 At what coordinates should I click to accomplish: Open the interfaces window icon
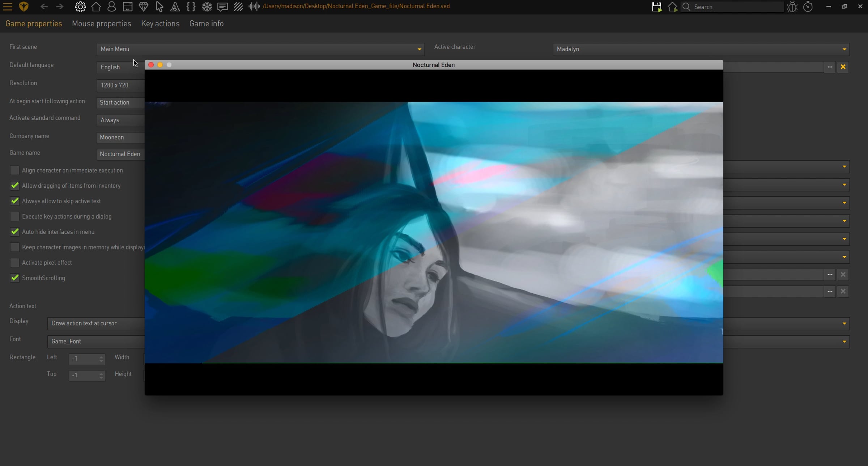pos(128,7)
